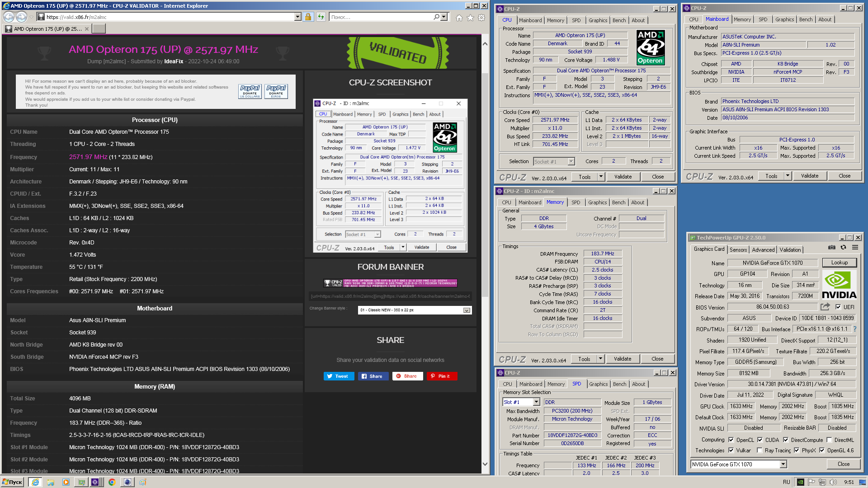This screenshot has width=868, height=488.
Task: Open the IE search provider dropdown arrow
Action: (x=444, y=17)
